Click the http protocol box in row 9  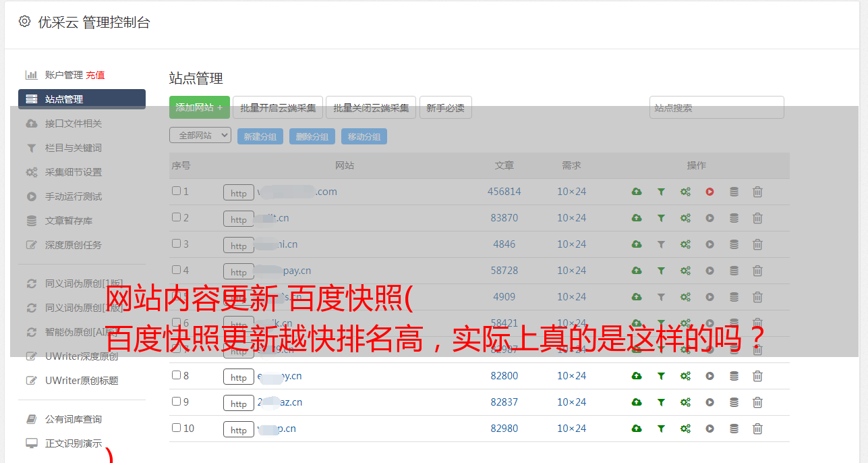pos(238,404)
